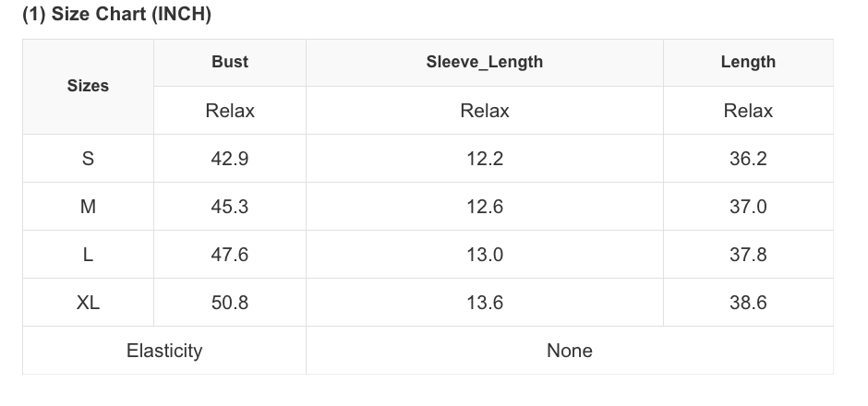Click the Length column header
This screenshot has height=406, width=868.
[748, 63]
